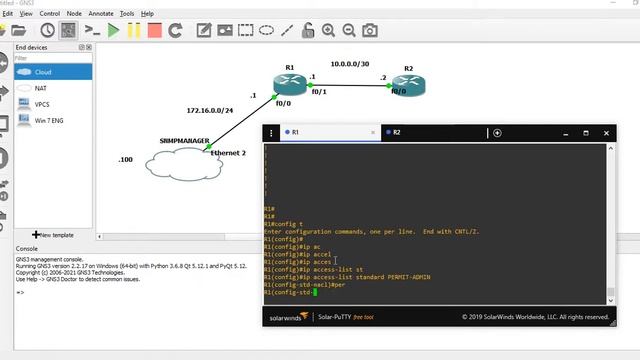Open Solar-PuTTY three-dot menu
Screen dimensions: 640x360
(x=271, y=133)
